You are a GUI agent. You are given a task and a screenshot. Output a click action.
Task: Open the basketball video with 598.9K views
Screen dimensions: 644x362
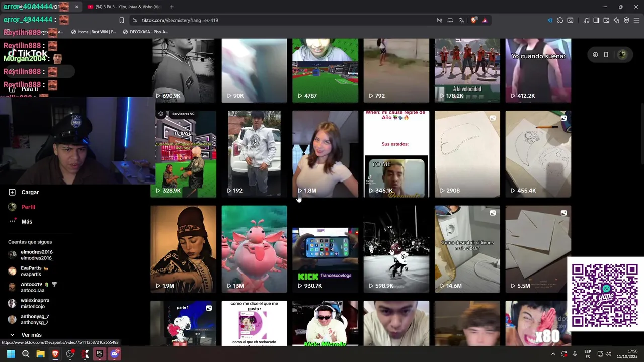coord(396,249)
